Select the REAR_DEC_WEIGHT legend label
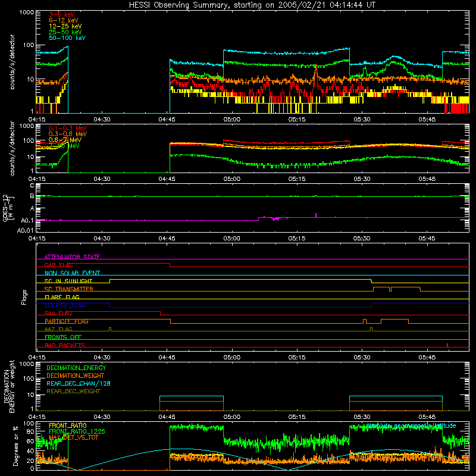The image size is (476, 476). point(73,392)
